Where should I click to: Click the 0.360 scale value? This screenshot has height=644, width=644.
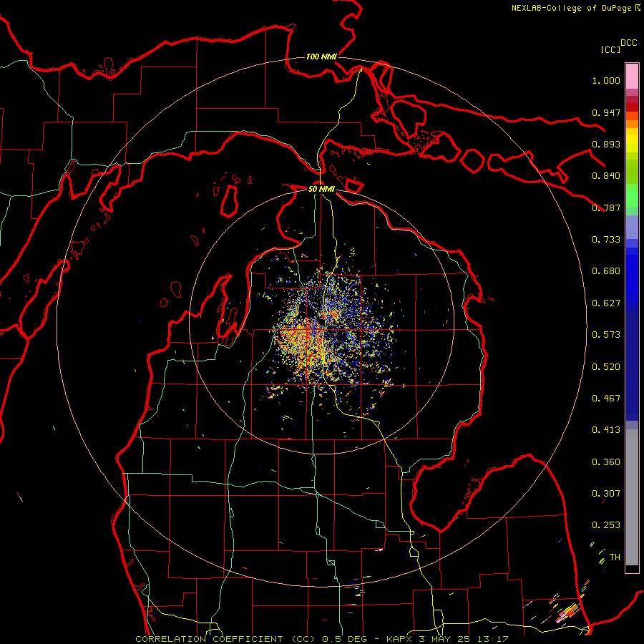(x=606, y=462)
